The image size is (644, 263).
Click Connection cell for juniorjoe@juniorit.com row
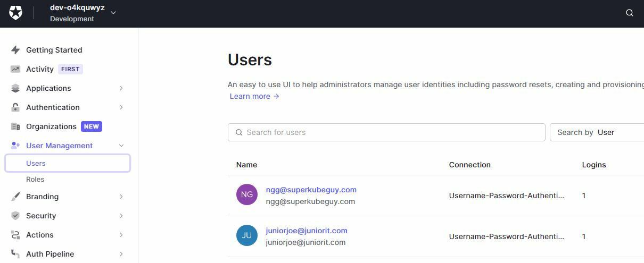[507, 236]
